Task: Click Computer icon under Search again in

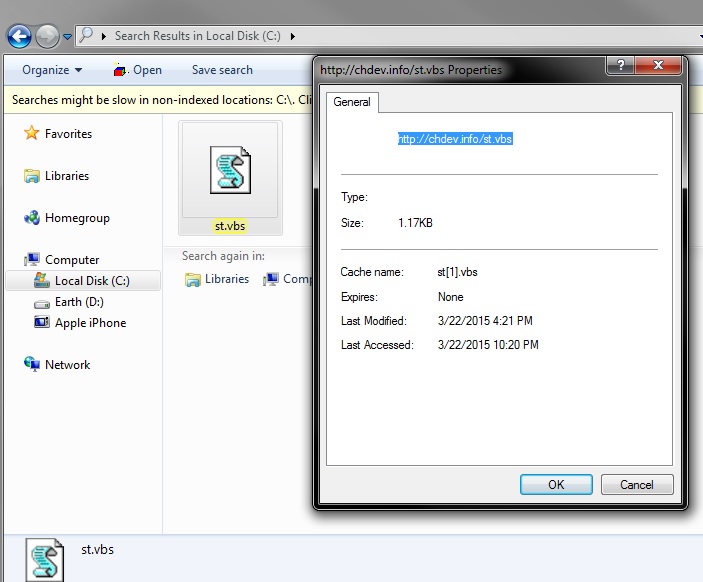Action: coord(271,279)
